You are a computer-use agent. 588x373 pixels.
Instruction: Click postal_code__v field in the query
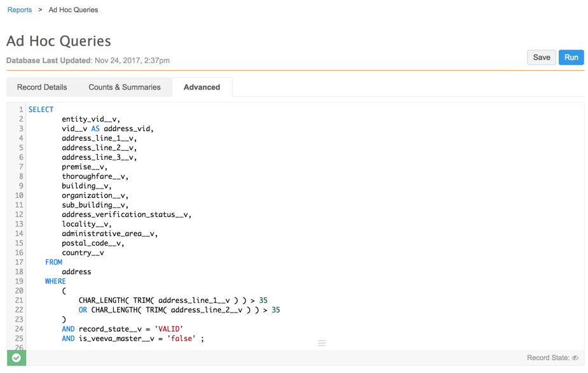coord(92,243)
